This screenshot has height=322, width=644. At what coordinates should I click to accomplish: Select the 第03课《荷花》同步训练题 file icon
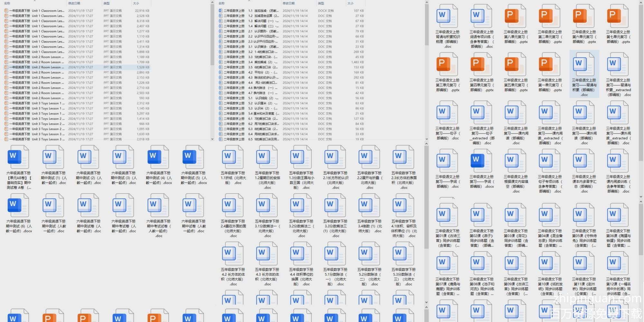(x=516, y=215)
